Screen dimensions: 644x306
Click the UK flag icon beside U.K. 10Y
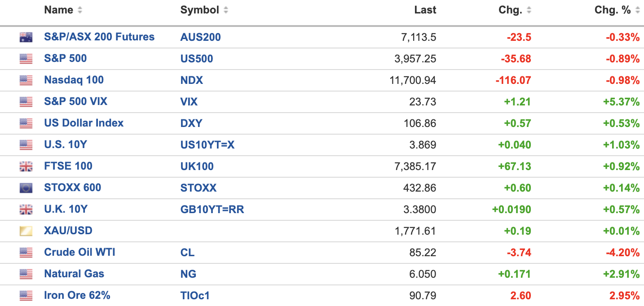(26, 210)
